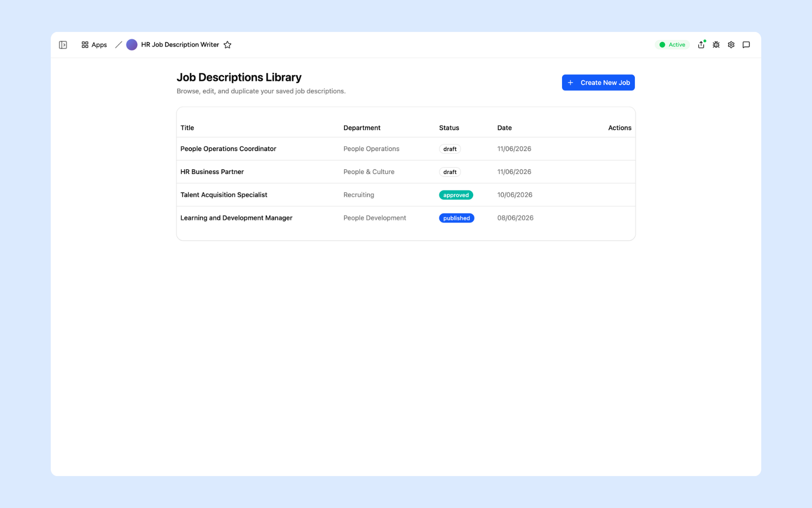The image size is (812, 508).
Task: Click the Job Descriptions Library heading
Action: 239,77
